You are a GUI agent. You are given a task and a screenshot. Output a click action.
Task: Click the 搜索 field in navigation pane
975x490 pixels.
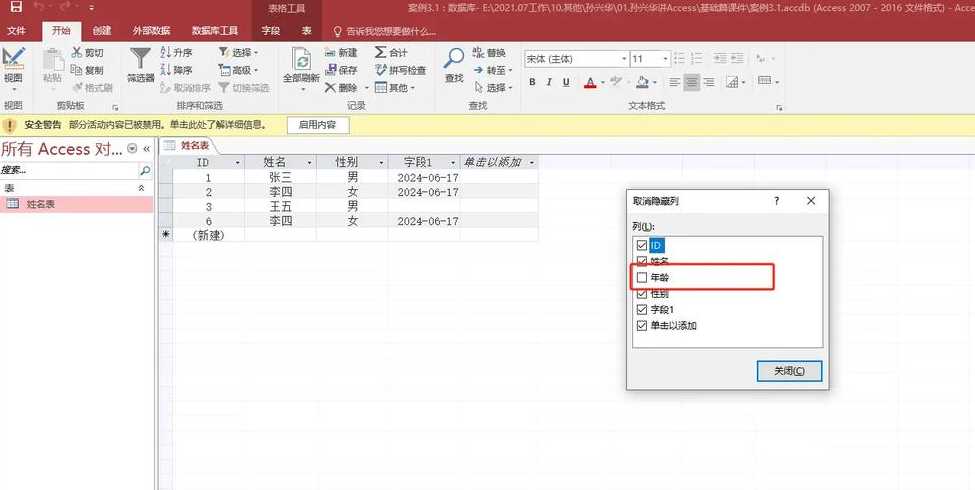(68, 170)
